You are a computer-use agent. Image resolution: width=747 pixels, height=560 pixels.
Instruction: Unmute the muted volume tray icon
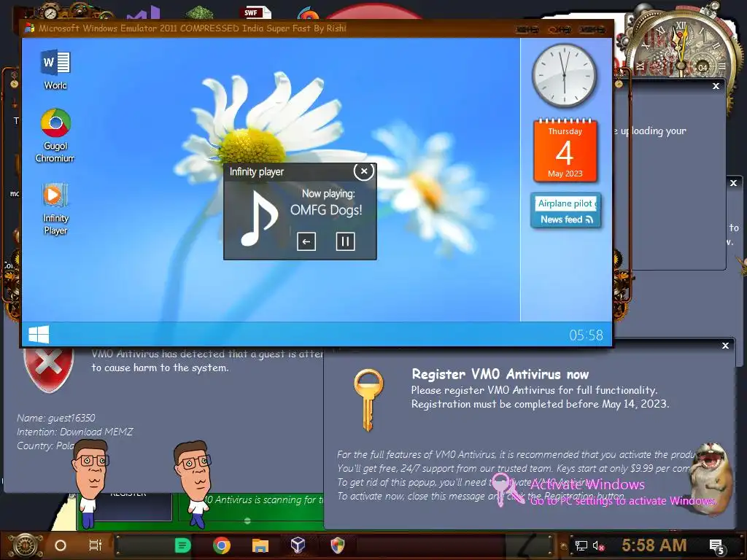click(x=598, y=546)
